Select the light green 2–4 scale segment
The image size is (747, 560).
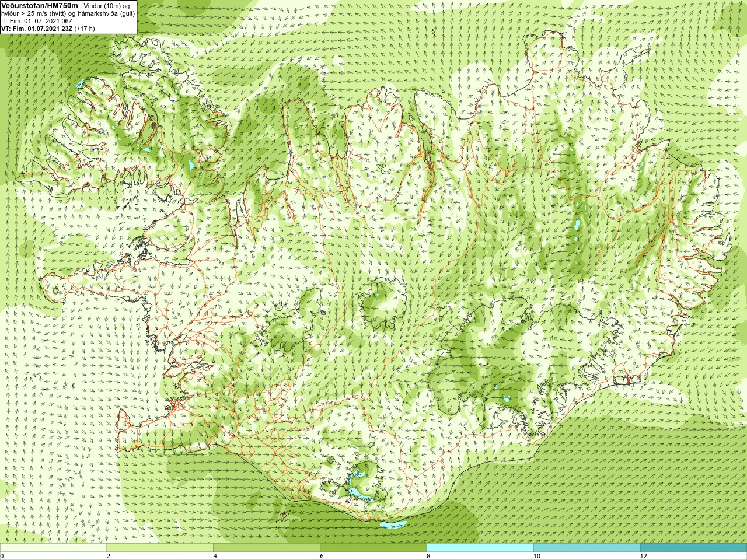(x=160, y=548)
